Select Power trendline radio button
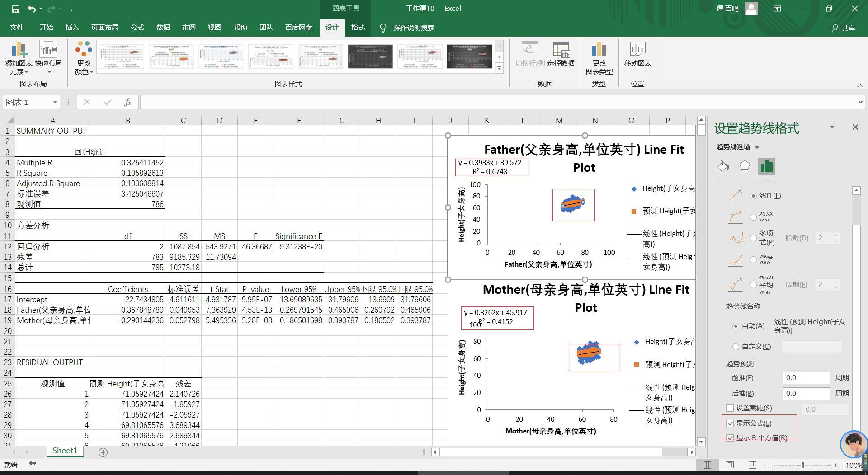Viewport: 868px width, 475px height. (753, 259)
